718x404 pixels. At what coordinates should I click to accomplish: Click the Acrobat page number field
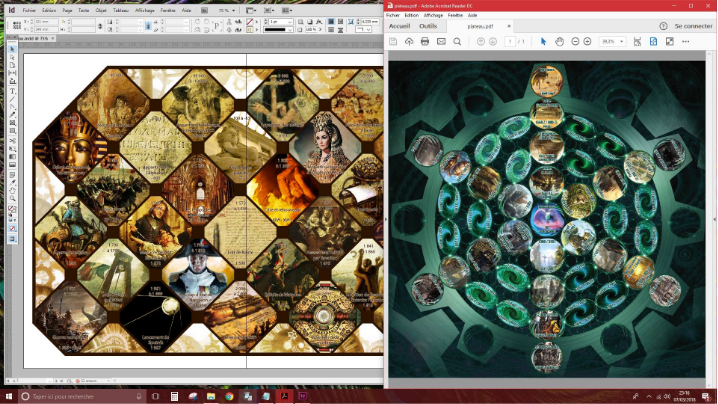coord(510,42)
